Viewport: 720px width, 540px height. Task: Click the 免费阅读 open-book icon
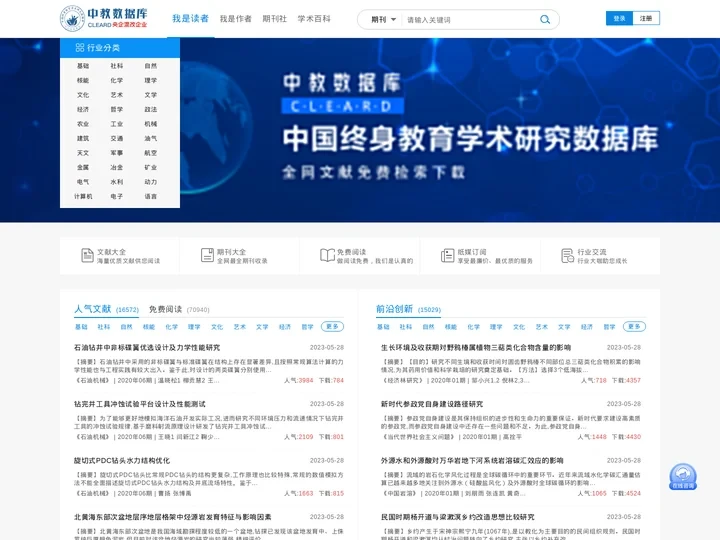point(327,255)
